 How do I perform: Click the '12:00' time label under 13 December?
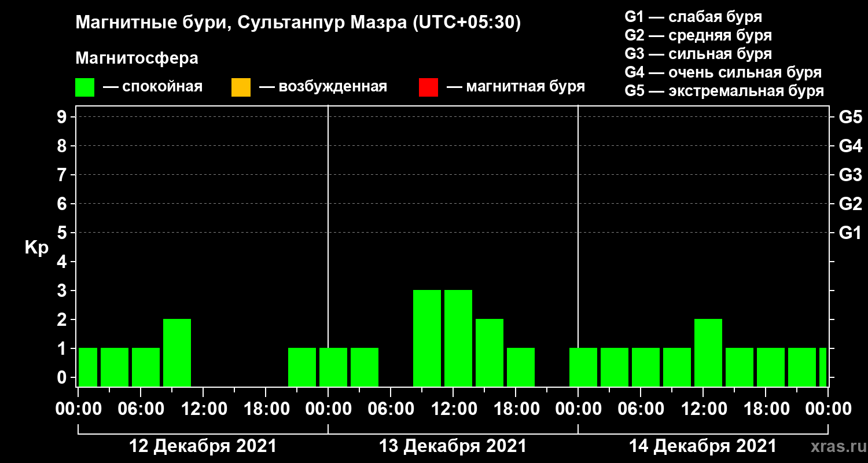[453, 409]
